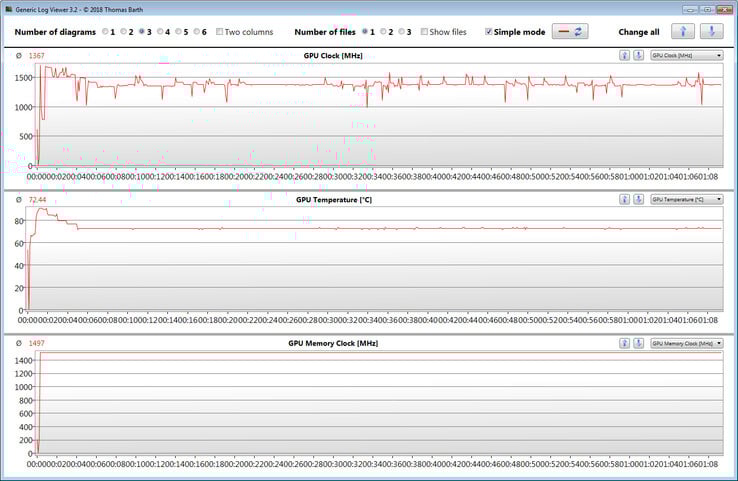
Task: Click GPU Memory Clock diagram down arrow icon
Action: click(639, 344)
